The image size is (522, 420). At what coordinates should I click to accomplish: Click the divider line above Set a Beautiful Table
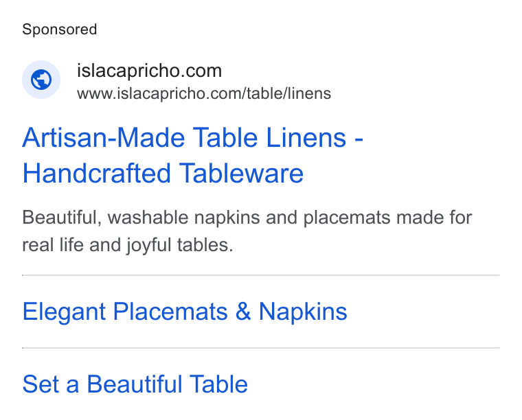[x=261, y=348]
